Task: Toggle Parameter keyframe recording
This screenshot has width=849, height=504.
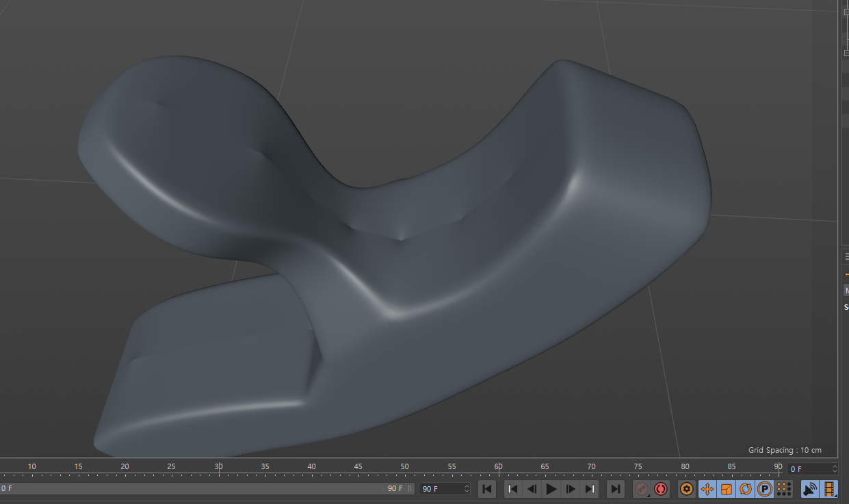Action: point(765,489)
